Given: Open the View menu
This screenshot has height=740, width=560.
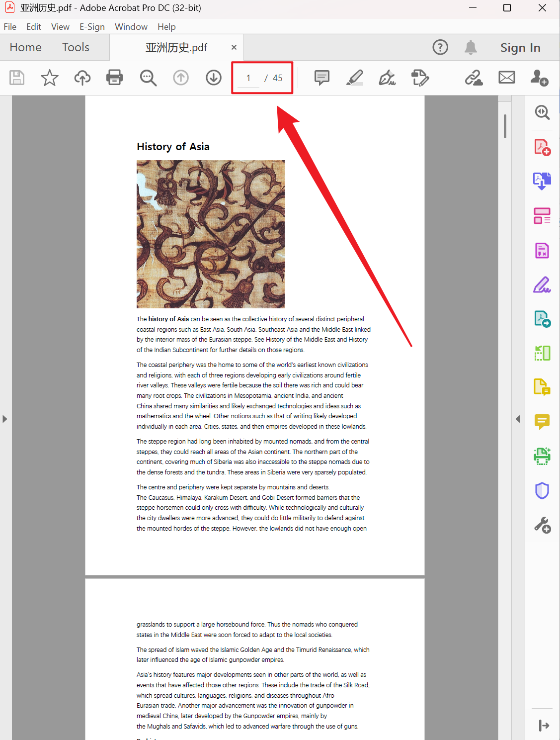Looking at the screenshot, I should pos(60,26).
